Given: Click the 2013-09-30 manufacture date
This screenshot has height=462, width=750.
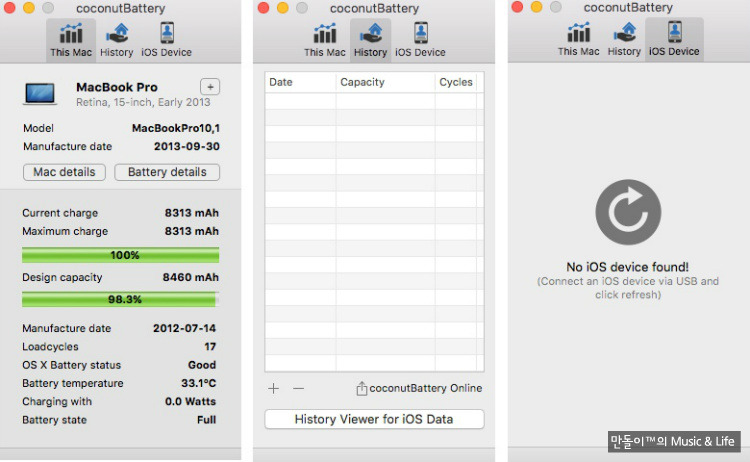Looking at the screenshot, I should tap(187, 146).
